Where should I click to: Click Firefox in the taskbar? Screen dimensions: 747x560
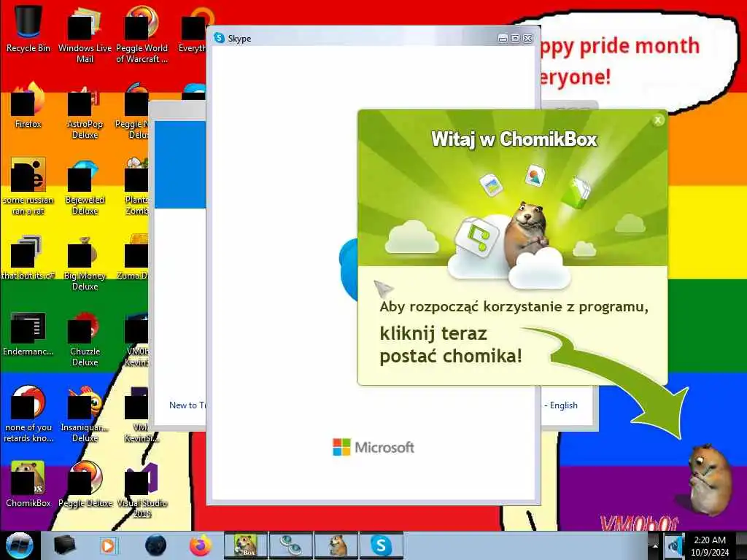tap(201, 545)
